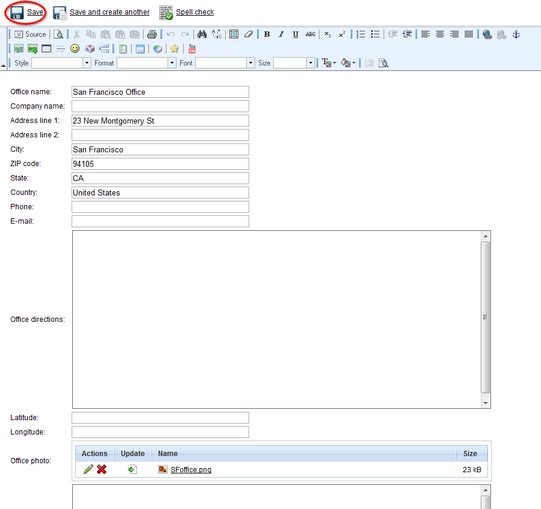
Task: Click the Anchor icon
Action: pos(516,34)
